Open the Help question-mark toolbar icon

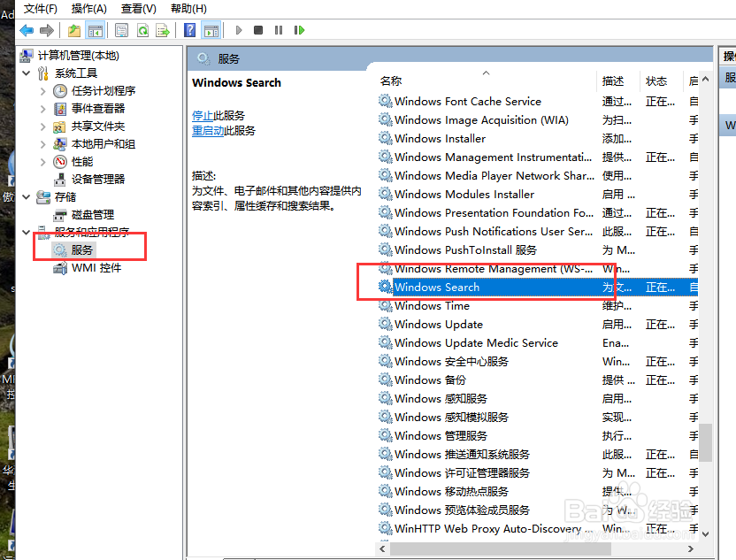189,30
